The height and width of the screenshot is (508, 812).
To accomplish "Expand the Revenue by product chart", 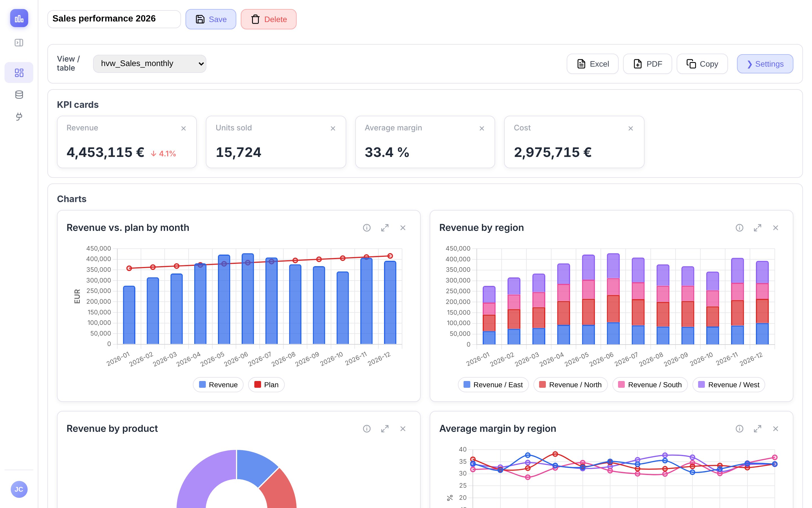I will [x=385, y=429].
